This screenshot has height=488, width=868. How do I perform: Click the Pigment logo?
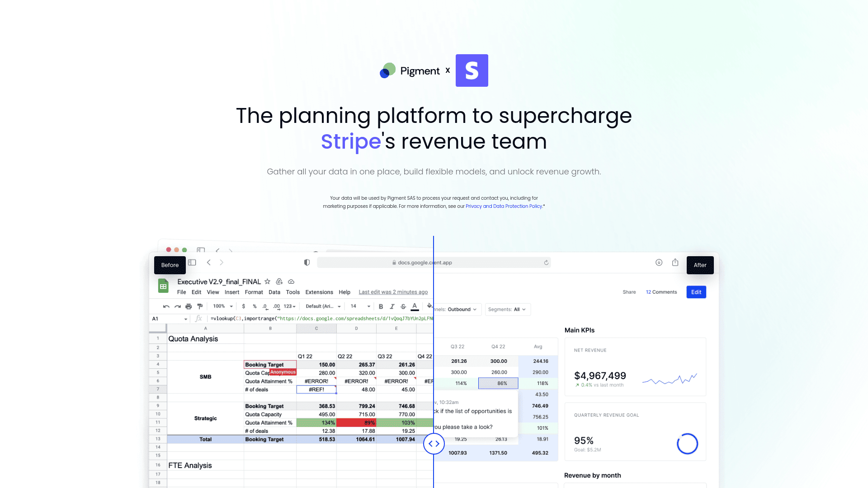[410, 71]
